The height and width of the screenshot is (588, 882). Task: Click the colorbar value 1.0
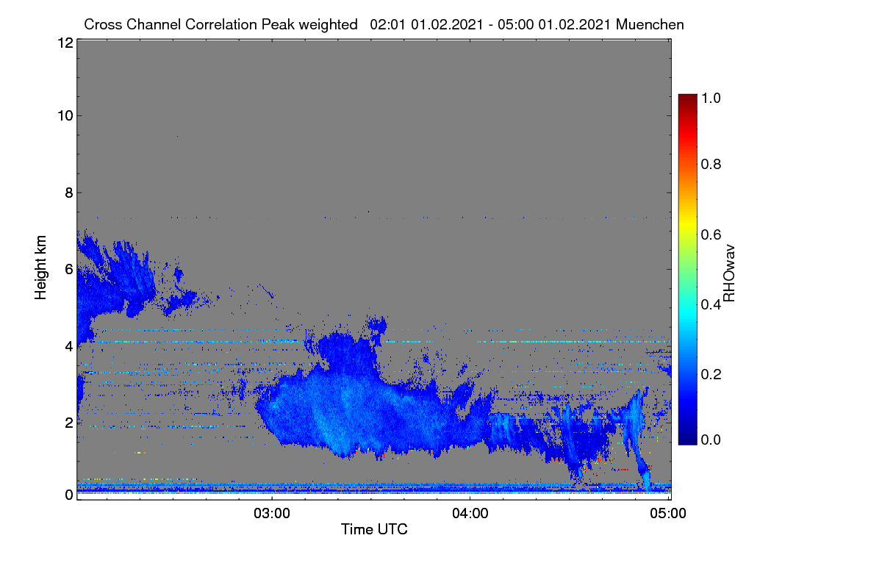coord(711,98)
